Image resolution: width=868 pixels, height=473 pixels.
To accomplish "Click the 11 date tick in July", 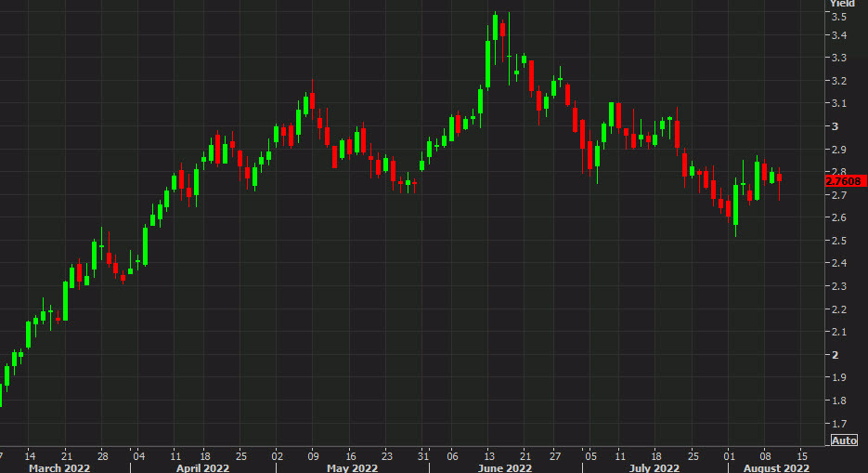I will point(620,456).
